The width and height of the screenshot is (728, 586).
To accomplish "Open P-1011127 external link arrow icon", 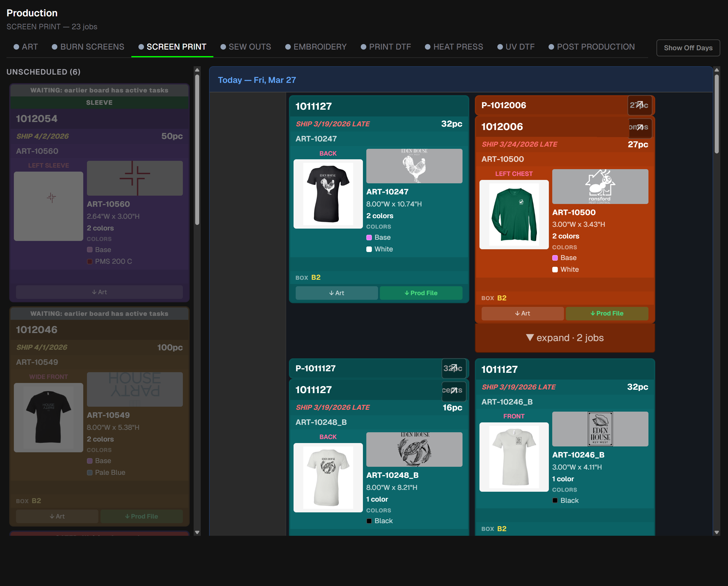I will click(x=454, y=368).
